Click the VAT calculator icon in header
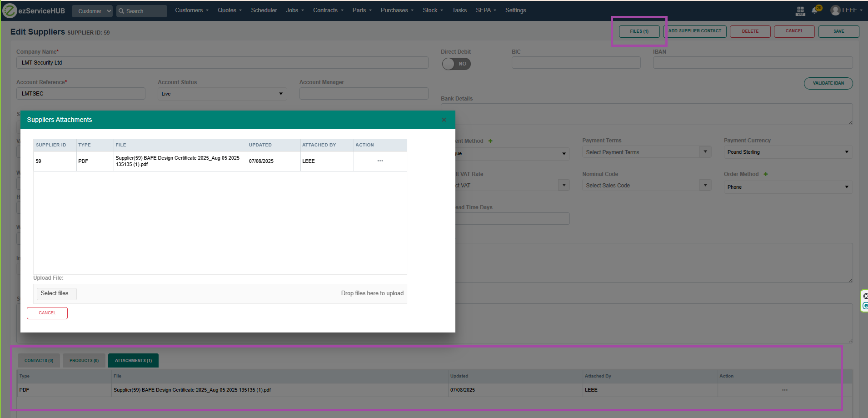The image size is (868, 418). click(800, 10)
